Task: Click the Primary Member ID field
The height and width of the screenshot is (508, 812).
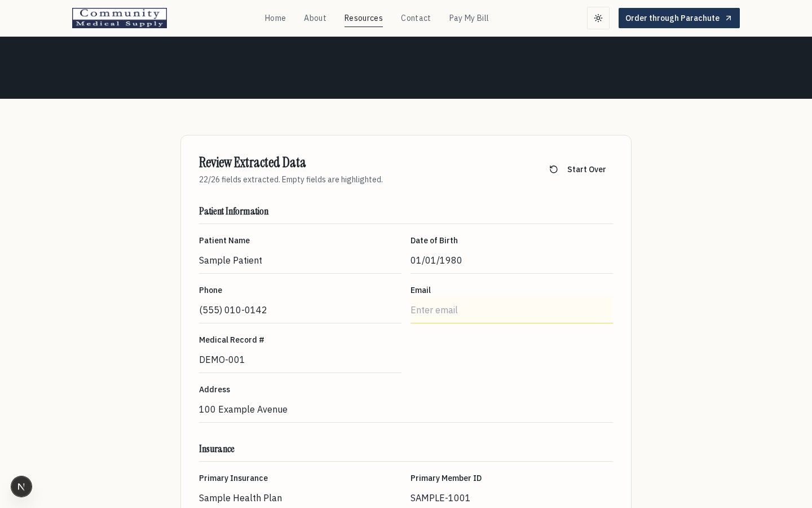Action: click(x=511, y=498)
